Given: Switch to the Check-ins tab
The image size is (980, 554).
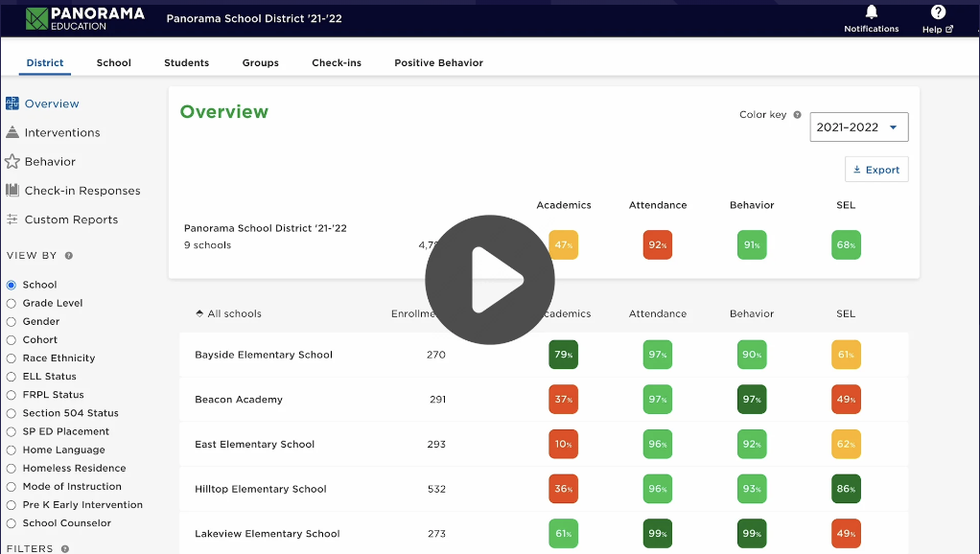Looking at the screenshot, I should click(337, 62).
